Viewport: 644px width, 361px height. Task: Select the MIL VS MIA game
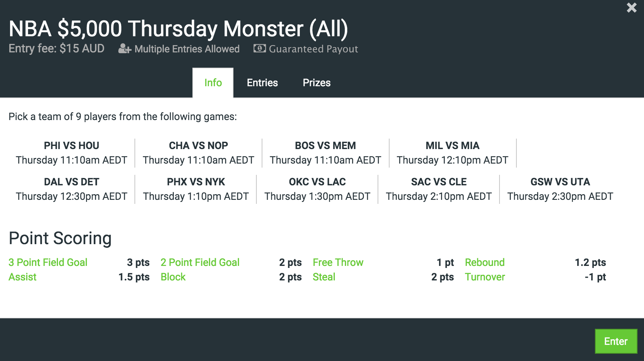click(x=453, y=153)
